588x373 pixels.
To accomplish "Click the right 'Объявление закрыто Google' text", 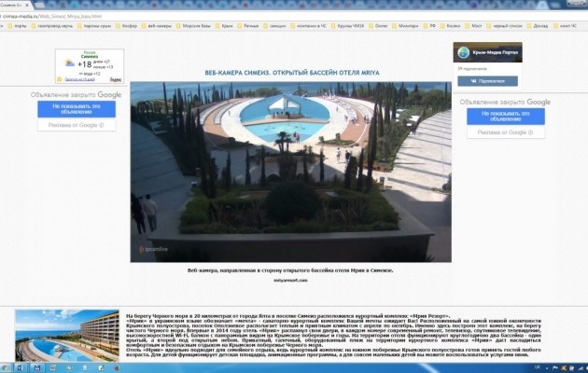I will 505,102.
